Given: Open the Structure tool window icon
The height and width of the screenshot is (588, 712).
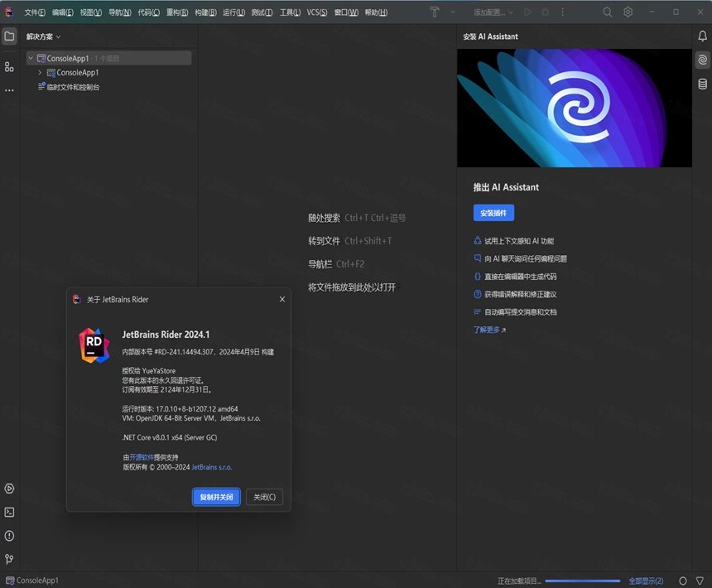Looking at the screenshot, I should pos(10,67).
